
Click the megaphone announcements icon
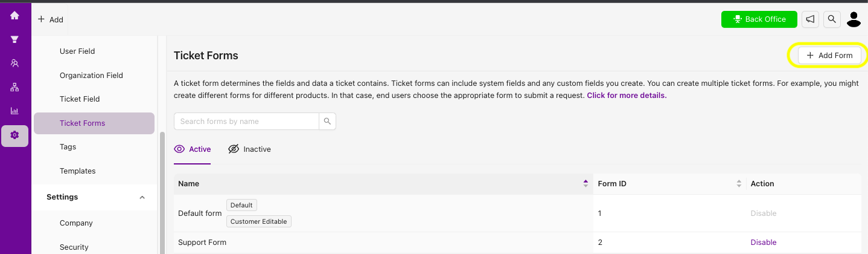point(810,19)
